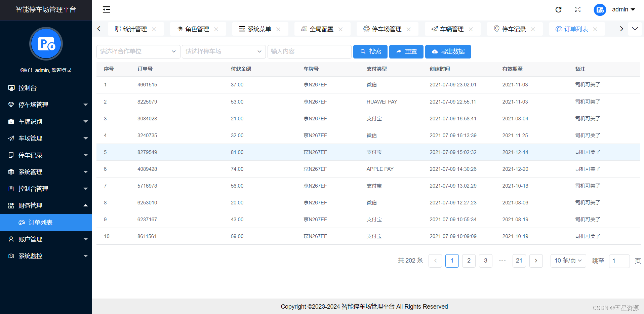Select current page 1 in pagination
Viewport: 644px width, 314px height.
pyautogui.click(x=452, y=261)
